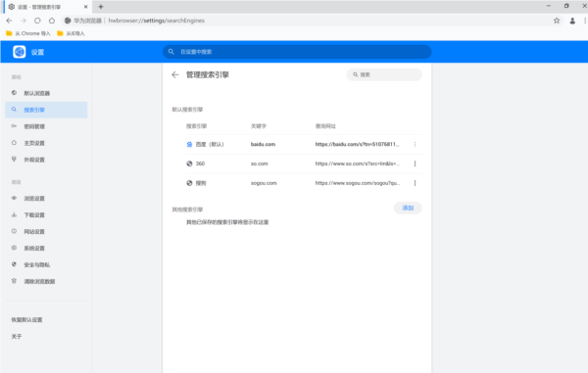Screen dimensions: 588x373
Task: Click the browser forward arrow
Action: click(x=24, y=21)
